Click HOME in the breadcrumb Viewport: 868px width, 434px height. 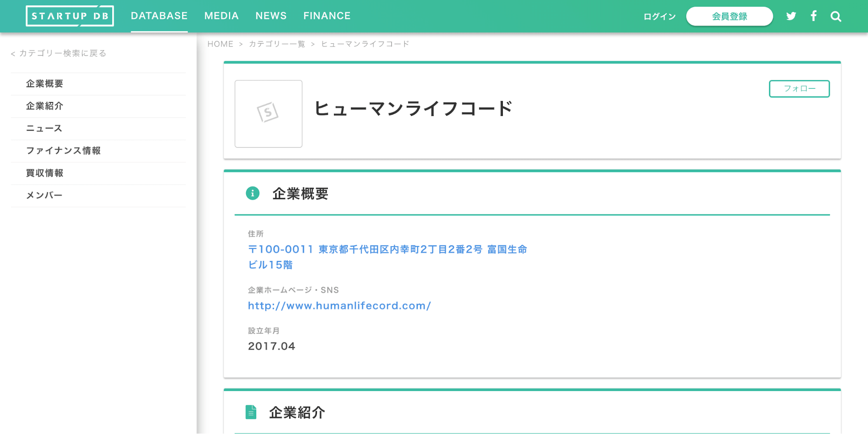point(220,44)
